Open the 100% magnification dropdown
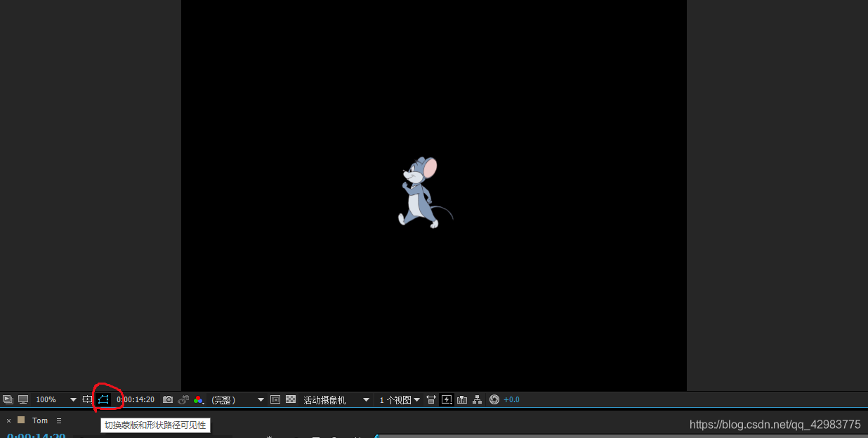 [x=56, y=399]
